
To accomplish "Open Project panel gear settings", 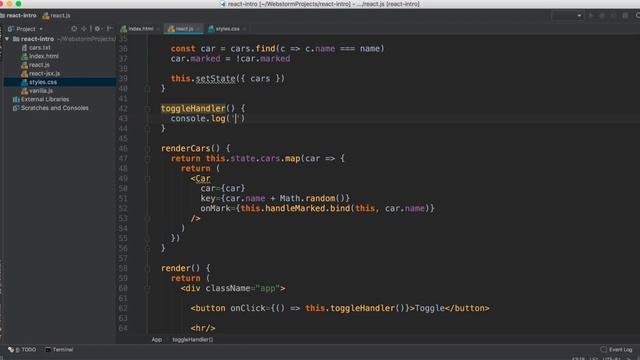I will coord(97,29).
